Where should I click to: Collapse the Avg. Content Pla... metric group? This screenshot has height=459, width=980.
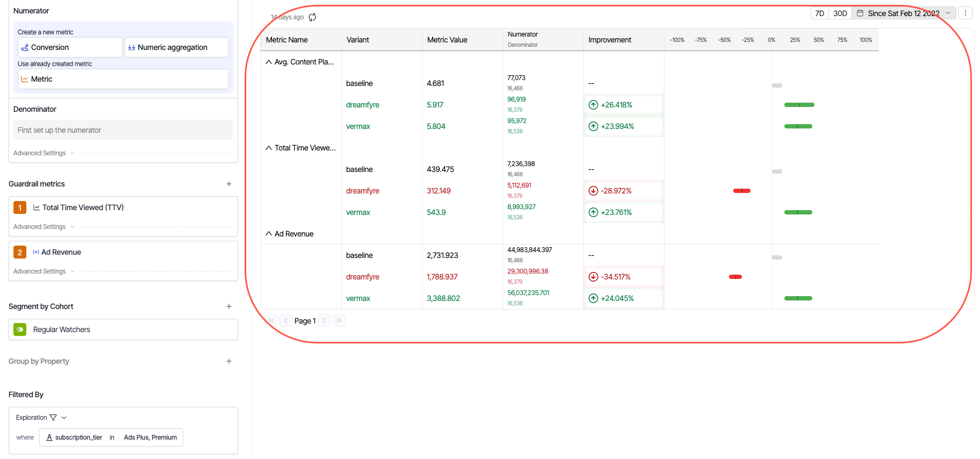269,62
